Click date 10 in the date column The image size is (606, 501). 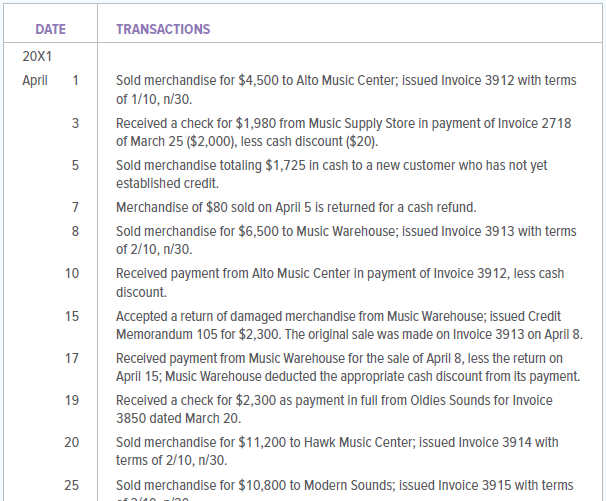click(x=72, y=273)
